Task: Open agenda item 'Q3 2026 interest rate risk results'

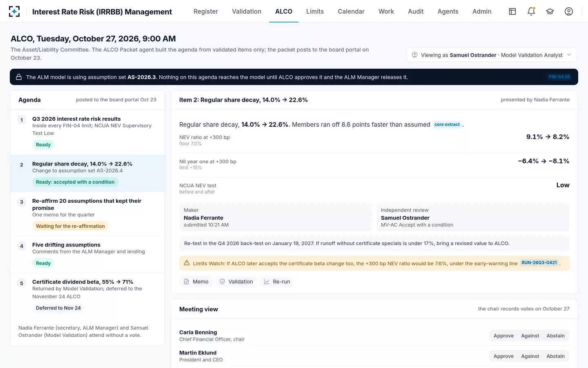Action: coord(87,132)
